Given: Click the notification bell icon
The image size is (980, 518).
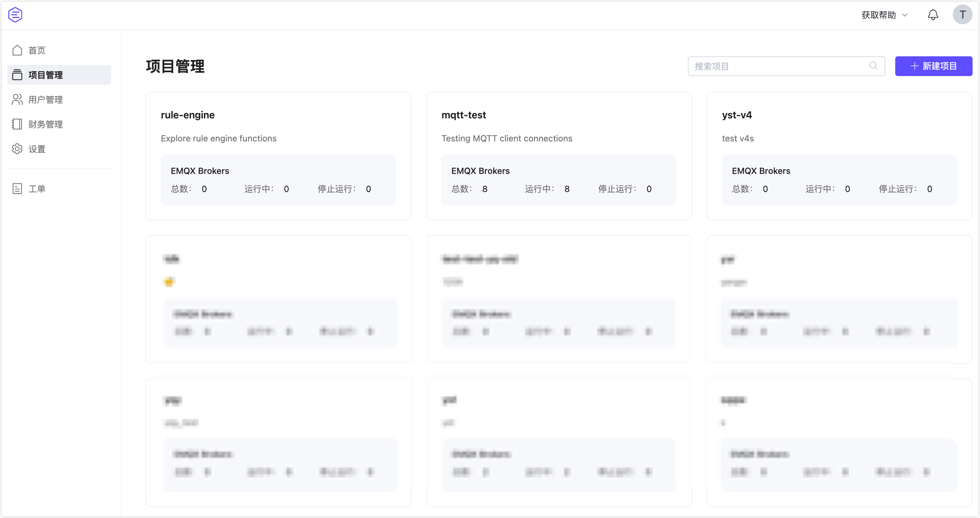Looking at the screenshot, I should 933,15.
